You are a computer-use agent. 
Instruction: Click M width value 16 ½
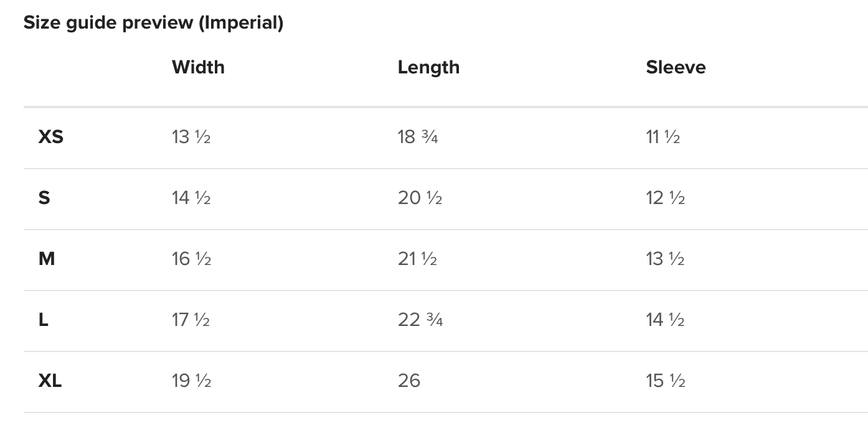192,259
